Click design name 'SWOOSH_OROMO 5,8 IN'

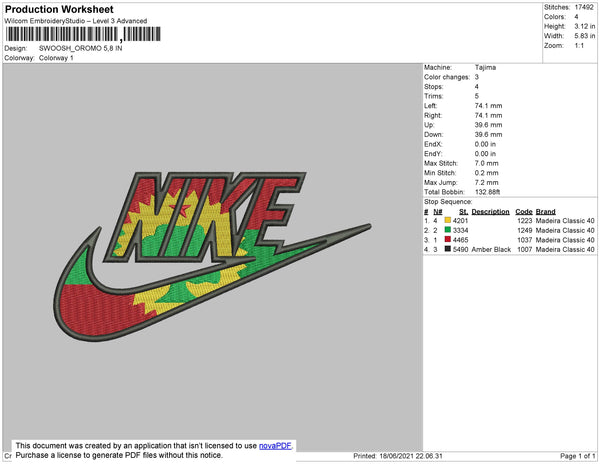click(81, 49)
